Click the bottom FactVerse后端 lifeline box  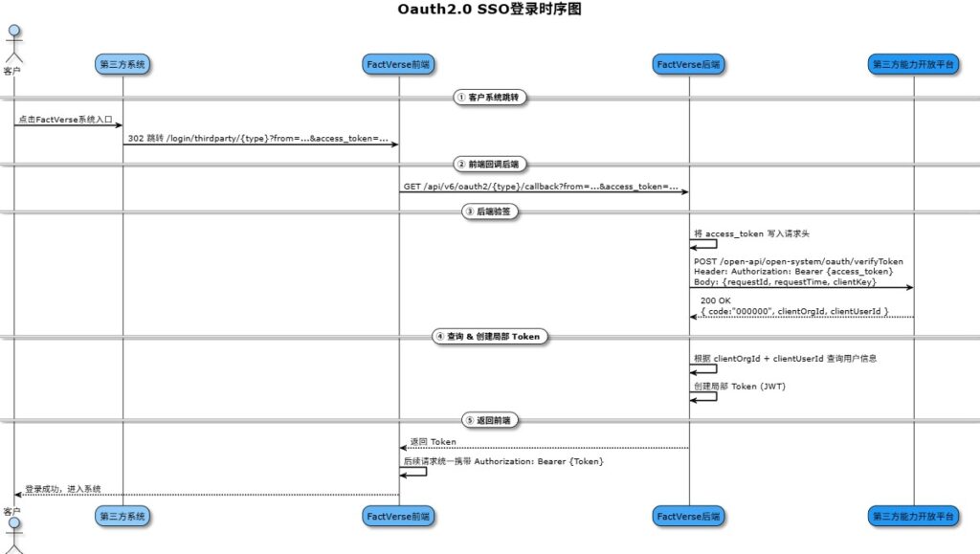click(x=688, y=516)
